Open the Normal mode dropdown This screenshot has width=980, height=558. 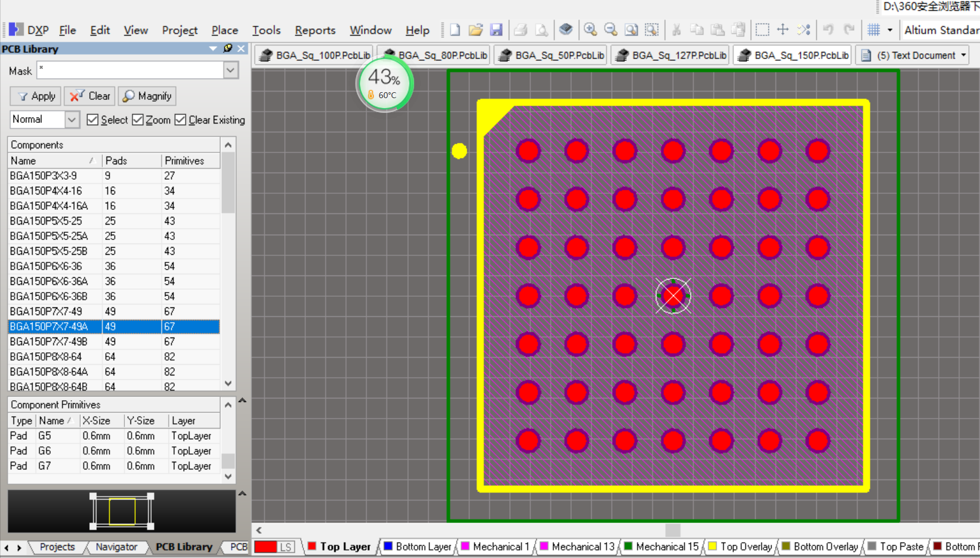point(71,119)
